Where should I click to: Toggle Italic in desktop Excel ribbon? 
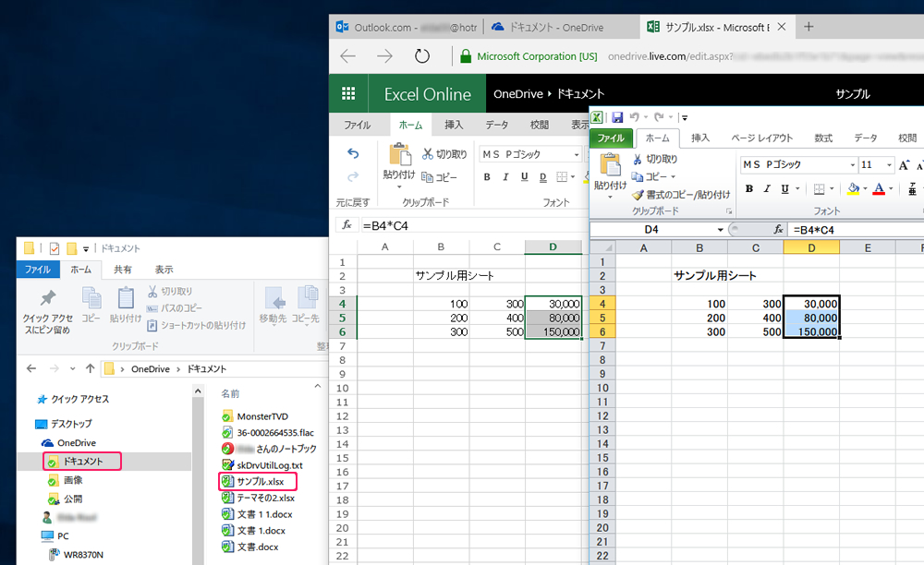(x=767, y=189)
